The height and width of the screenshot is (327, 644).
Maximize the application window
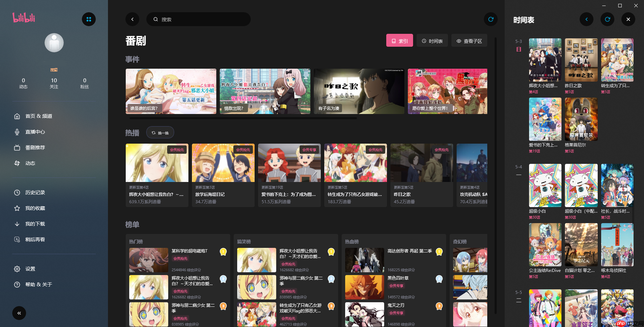click(620, 6)
